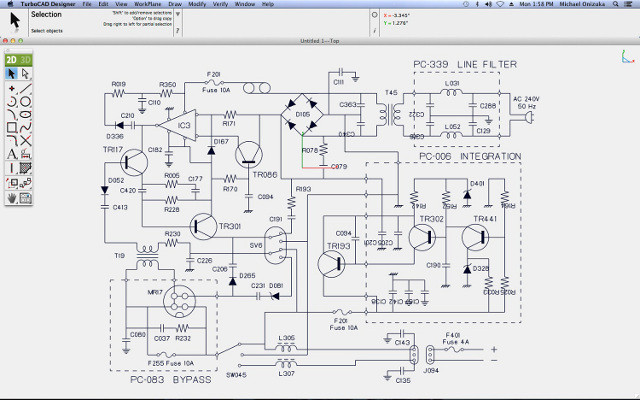The width and height of the screenshot is (640, 400).
Task: Open the Verify menu
Action: [220, 4]
